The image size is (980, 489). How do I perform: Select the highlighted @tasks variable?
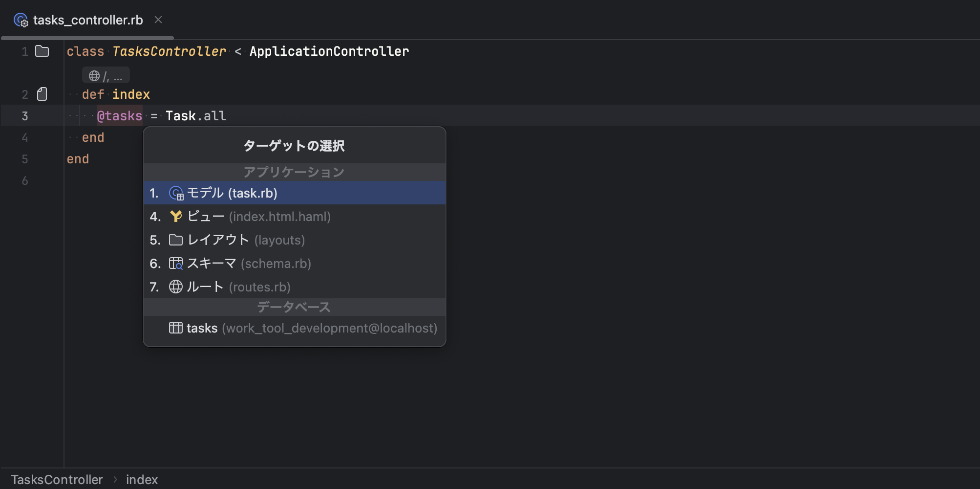[120, 116]
